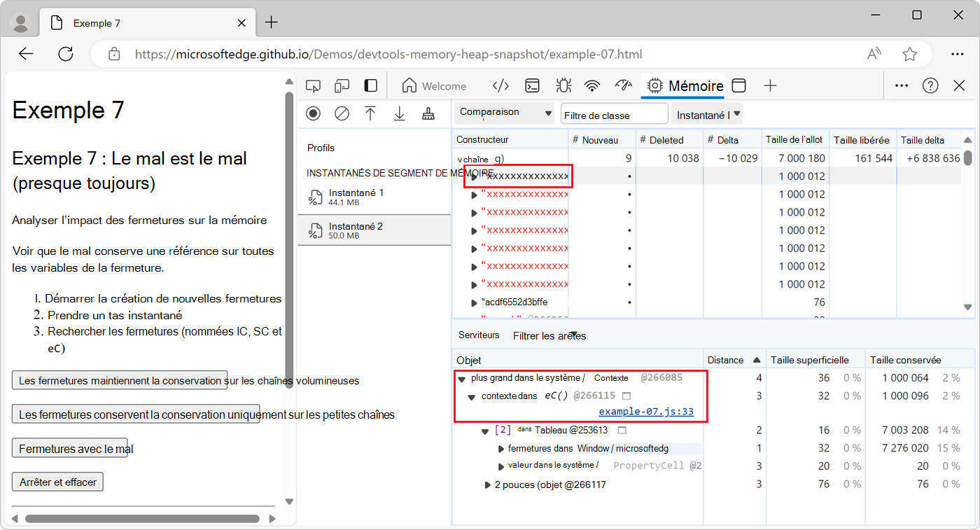This screenshot has height=530, width=980.
Task: Click the Filtre de classe input field
Action: point(615,114)
